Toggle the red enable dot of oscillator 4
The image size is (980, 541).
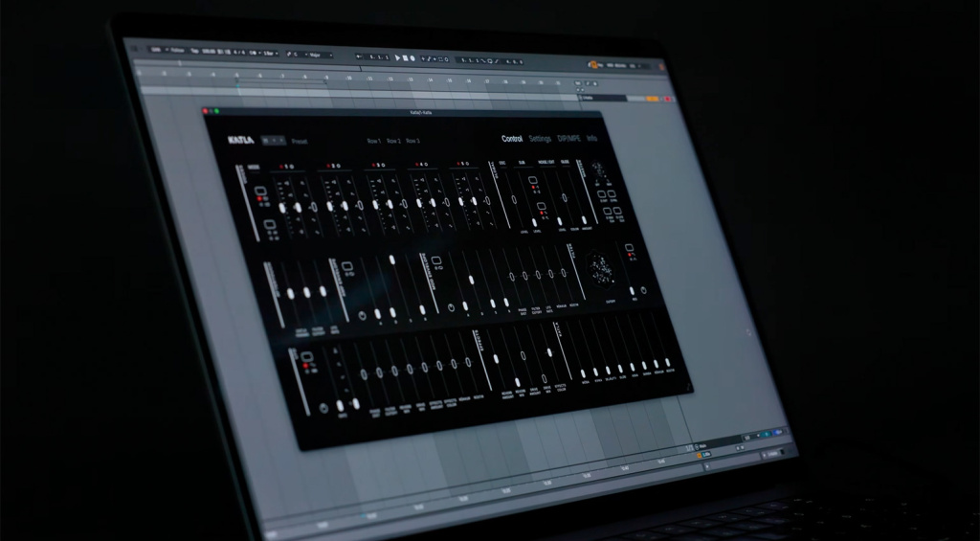click(x=417, y=165)
